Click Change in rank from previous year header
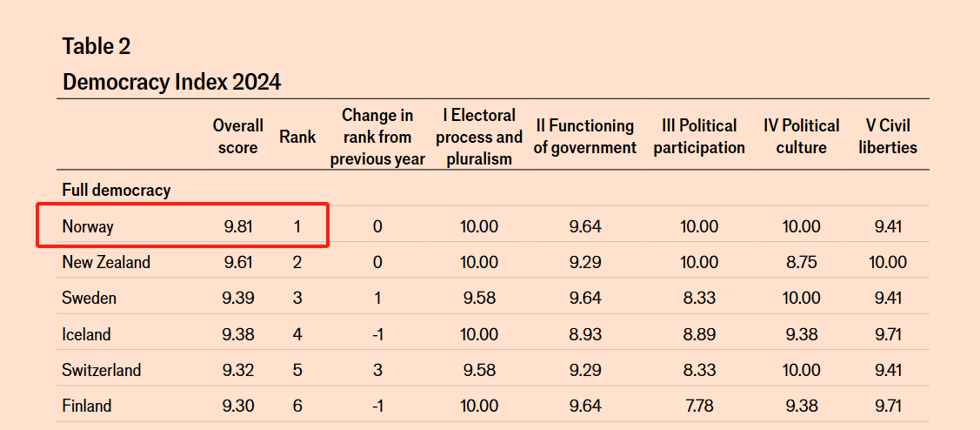 [377, 137]
